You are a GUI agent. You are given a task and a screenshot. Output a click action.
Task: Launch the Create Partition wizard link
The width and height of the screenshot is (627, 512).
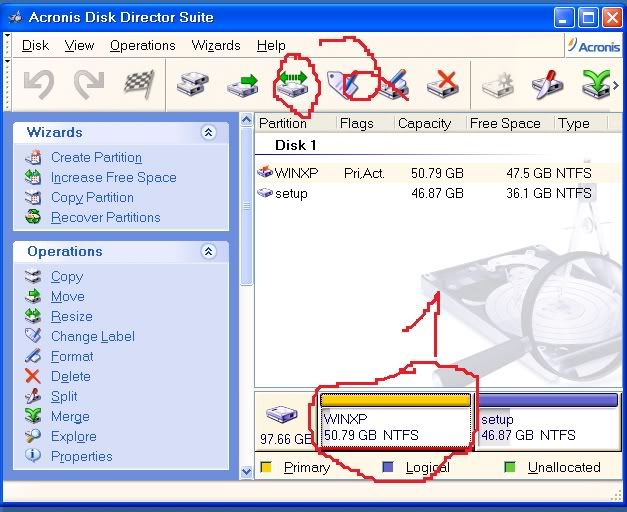click(x=96, y=157)
